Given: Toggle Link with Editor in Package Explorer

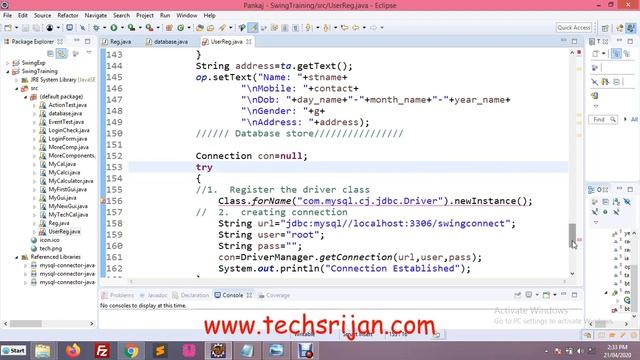Looking at the screenshot, I should pos(62,53).
